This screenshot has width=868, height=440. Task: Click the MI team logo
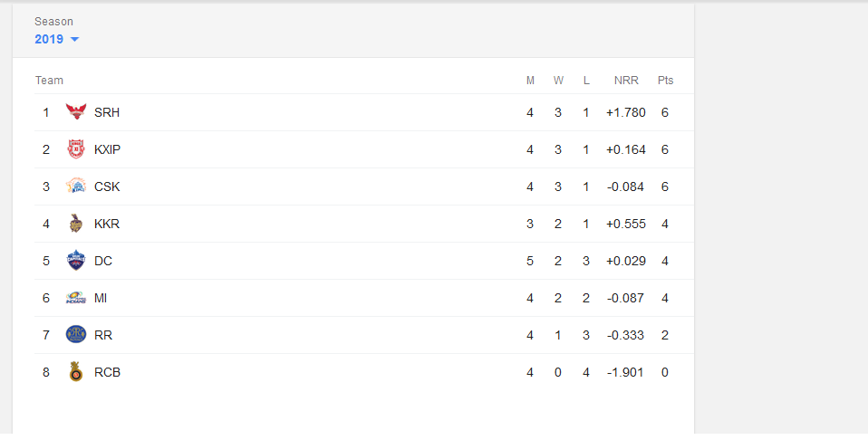(76, 298)
